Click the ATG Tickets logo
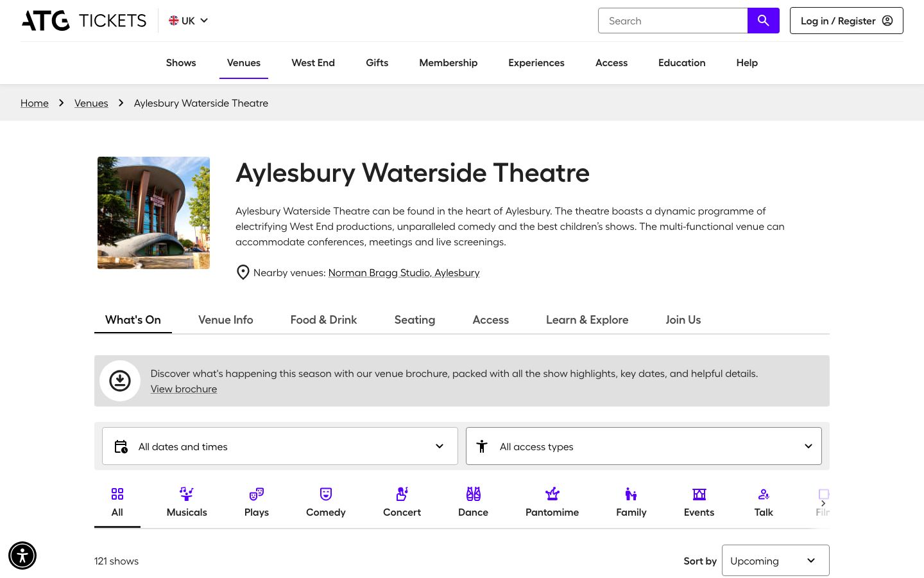 click(x=84, y=21)
